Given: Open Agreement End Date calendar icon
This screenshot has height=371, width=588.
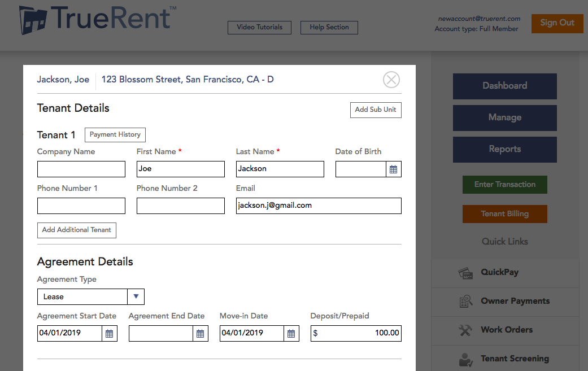Looking at the screenshot, I should click(201, 334).
